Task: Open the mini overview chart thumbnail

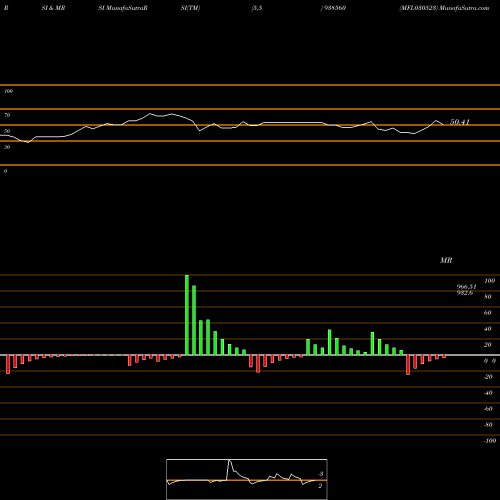Action: (247, 479)
